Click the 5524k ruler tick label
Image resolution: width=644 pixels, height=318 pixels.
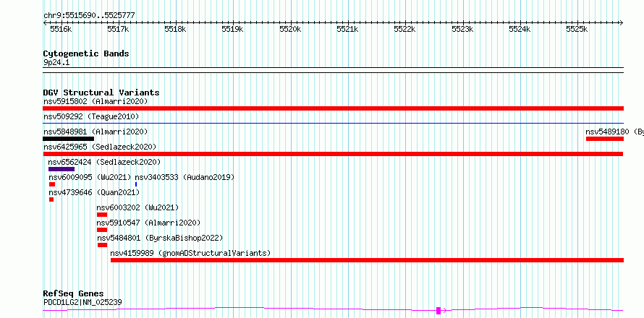[520, 29]
